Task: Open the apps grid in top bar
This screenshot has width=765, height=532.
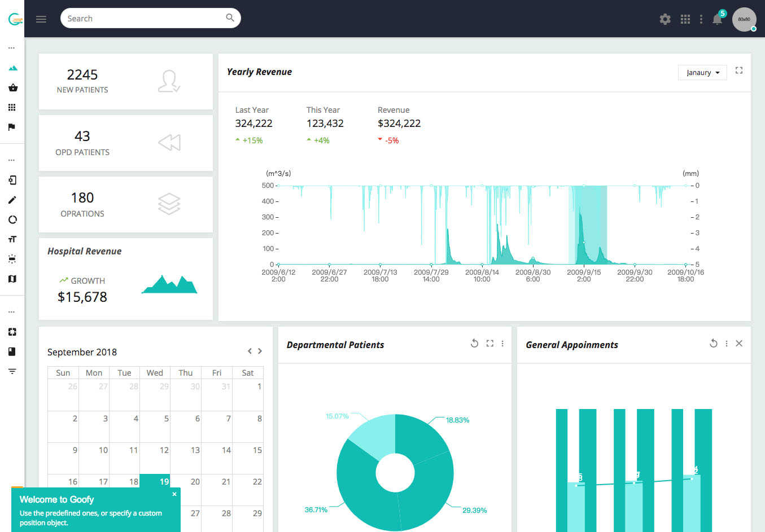Action: [685, 19]
